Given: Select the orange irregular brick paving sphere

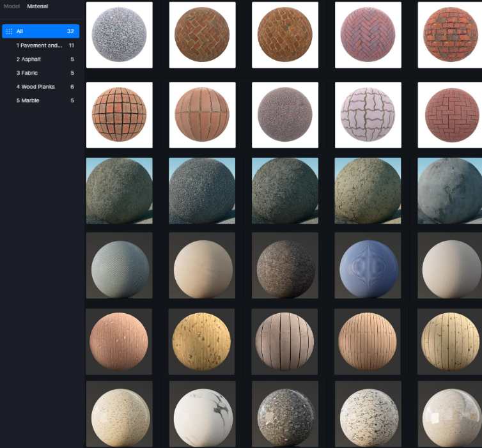Looking at the screenshot, I should pyautogui.click(x=285, y=35).
